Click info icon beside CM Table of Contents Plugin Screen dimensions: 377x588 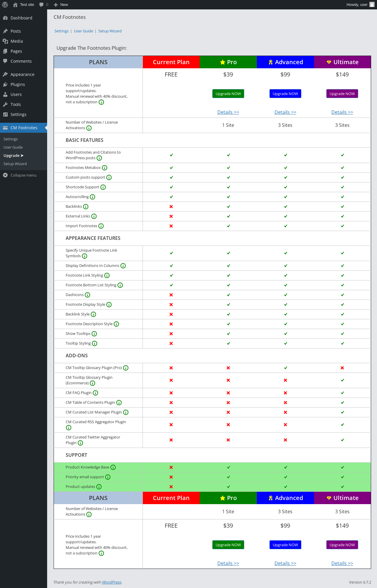(119, 403)
